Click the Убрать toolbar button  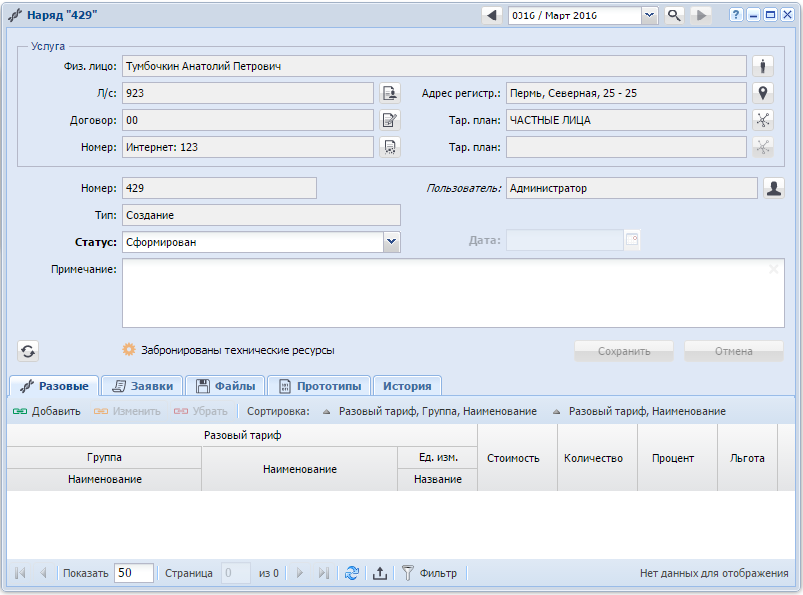point(201,411)
